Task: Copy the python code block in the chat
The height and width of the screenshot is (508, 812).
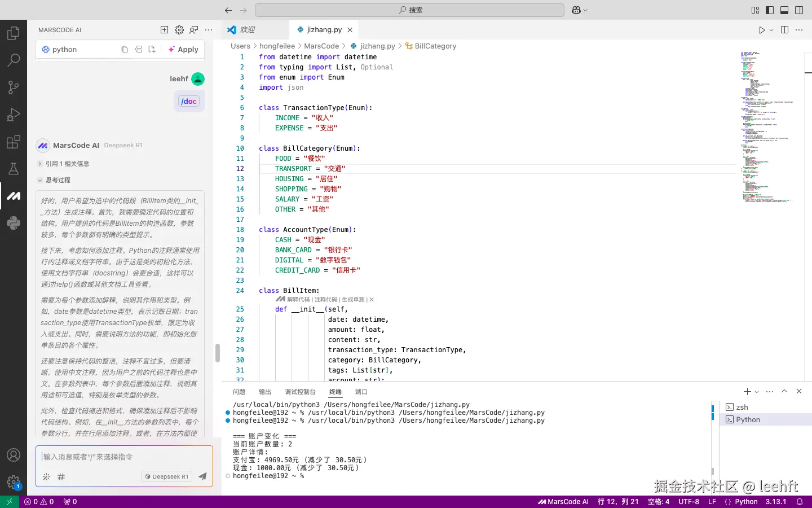Action: [125, 49]
